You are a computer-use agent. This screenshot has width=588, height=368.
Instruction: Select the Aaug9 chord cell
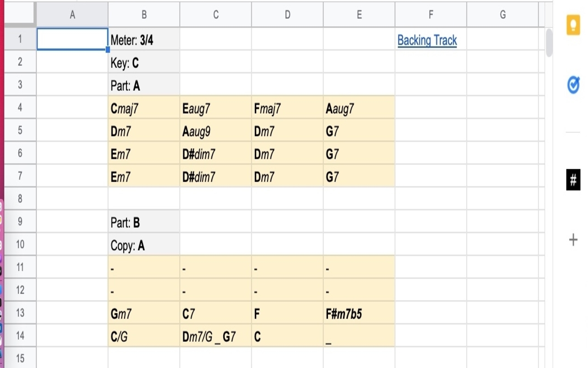215,131
